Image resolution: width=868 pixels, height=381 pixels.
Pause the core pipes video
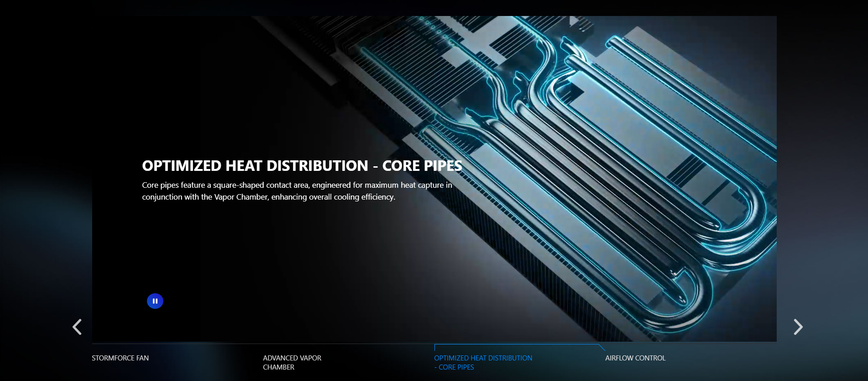[x=155, y=301]
